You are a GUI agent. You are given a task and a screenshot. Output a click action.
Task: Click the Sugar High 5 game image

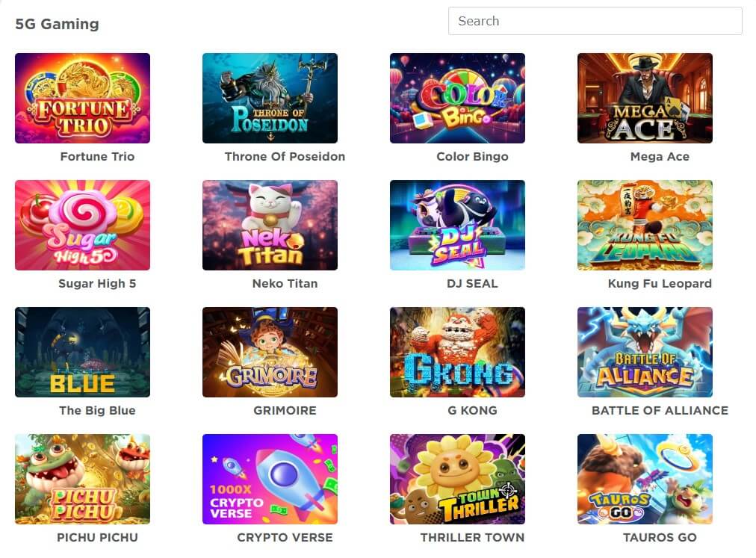[82, 226]
